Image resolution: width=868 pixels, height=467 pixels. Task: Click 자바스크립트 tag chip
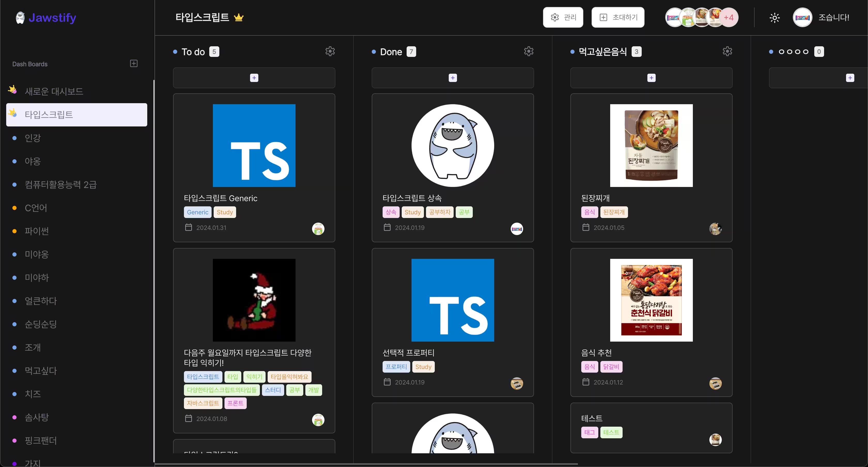pos(203,403)
